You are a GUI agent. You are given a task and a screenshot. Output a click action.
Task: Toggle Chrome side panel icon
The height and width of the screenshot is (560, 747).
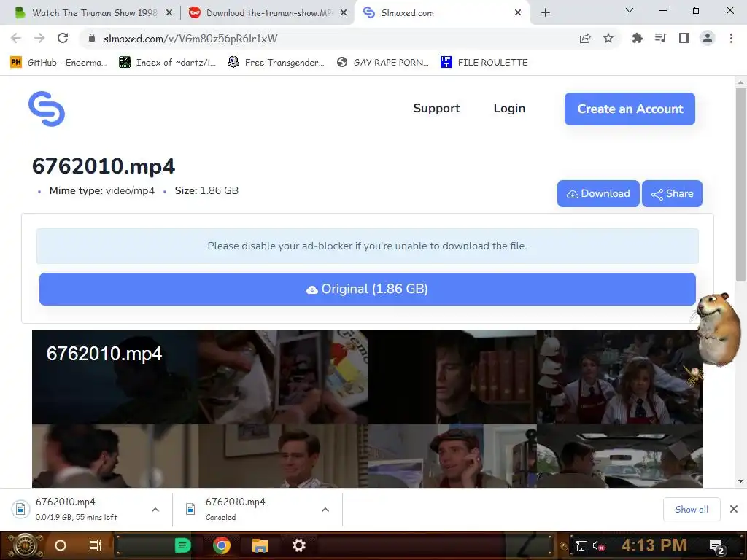point(684,38)
